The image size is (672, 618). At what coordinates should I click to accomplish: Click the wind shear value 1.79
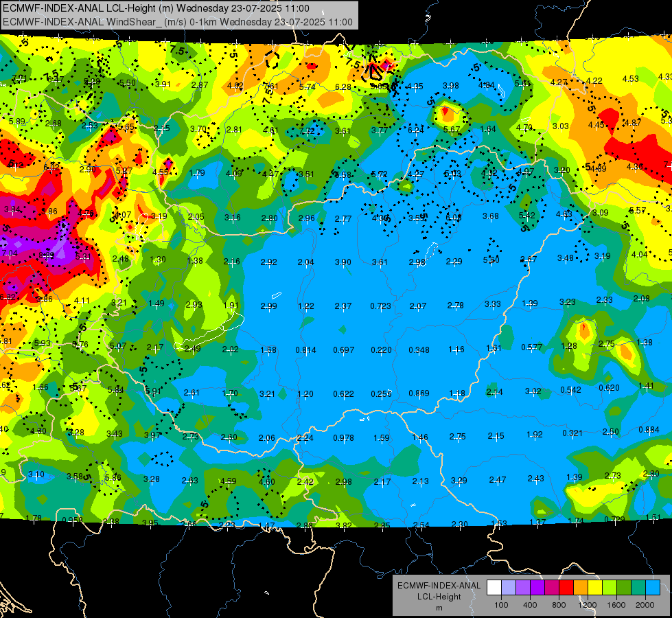pyautogui.click(x=197, y=173)
